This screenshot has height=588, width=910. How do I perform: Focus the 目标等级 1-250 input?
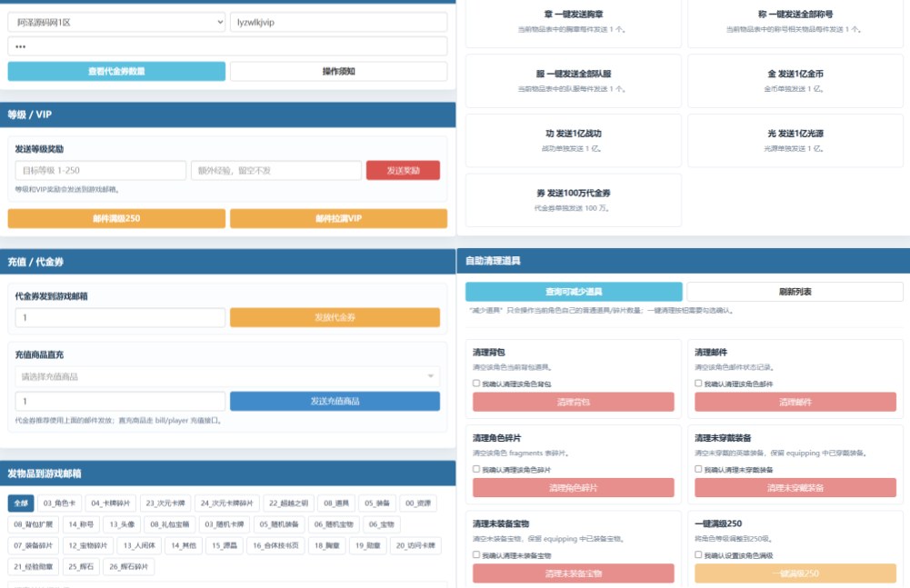(100, 171)
